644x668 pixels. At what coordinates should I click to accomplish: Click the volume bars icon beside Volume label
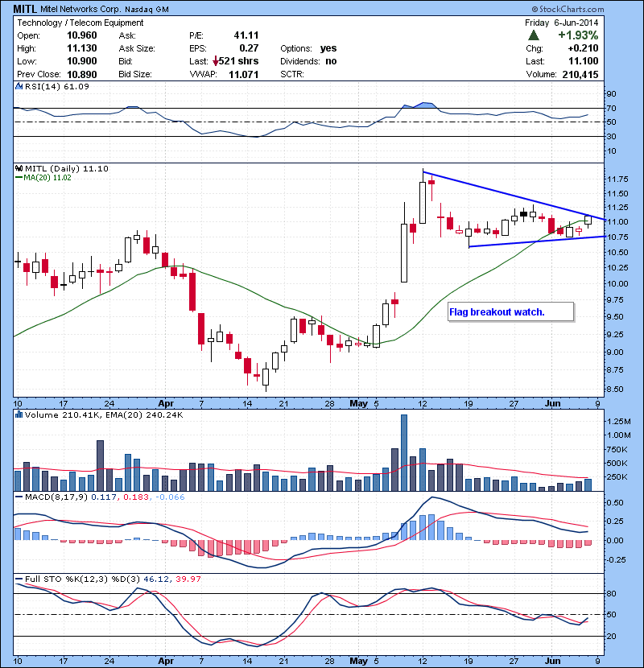pyautogui.click(x=19, y=414)
